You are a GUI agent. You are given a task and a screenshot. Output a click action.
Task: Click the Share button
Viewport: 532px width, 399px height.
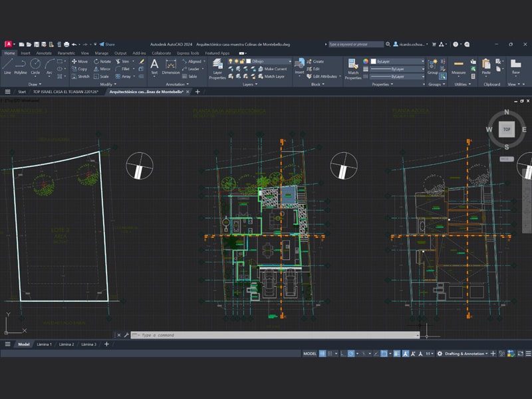[107, 45]
